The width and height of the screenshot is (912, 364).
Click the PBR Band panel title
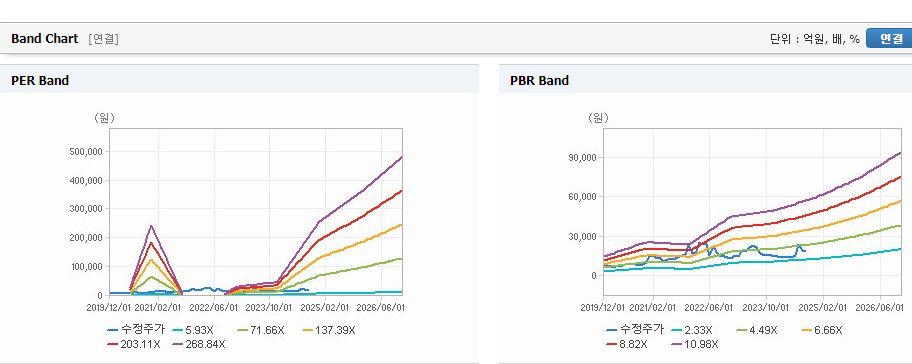539,81
